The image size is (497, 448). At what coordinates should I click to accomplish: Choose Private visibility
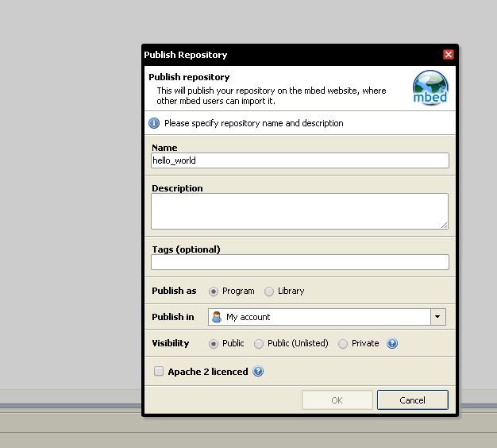pos(343,344)
